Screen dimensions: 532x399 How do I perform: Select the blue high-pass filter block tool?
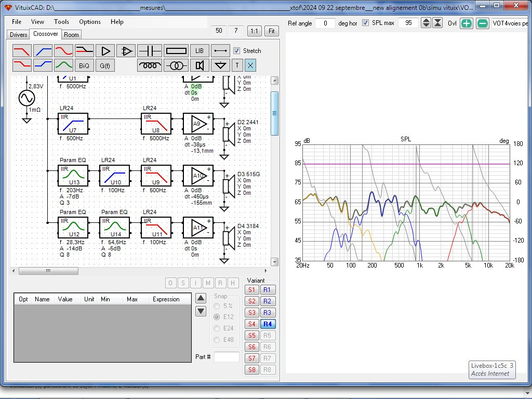(43, 51)
